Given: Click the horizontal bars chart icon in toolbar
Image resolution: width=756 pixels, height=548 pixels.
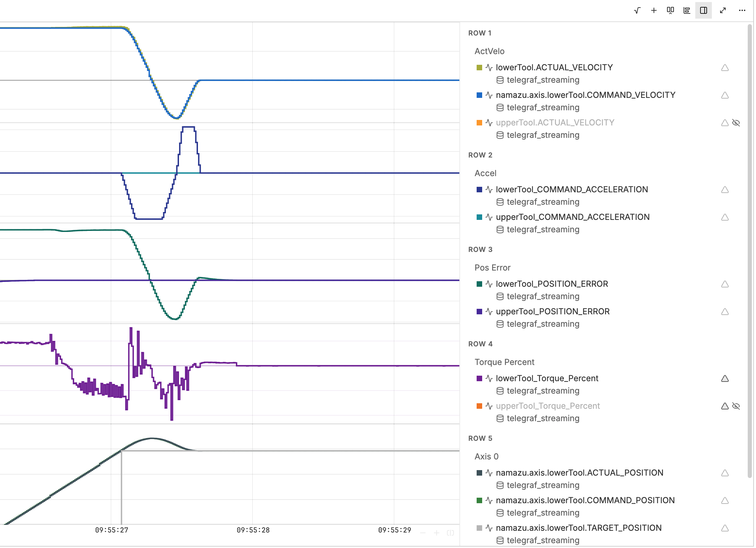Looking at the screenshot, I should [687, 10].
